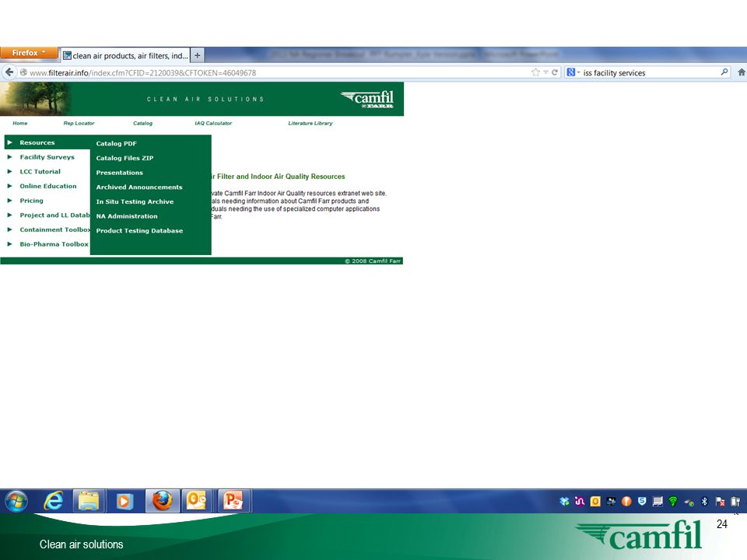Screen dimensions: 747x560
Task: Choose Presentations from submenu
Action: click(x=120, y=173)
